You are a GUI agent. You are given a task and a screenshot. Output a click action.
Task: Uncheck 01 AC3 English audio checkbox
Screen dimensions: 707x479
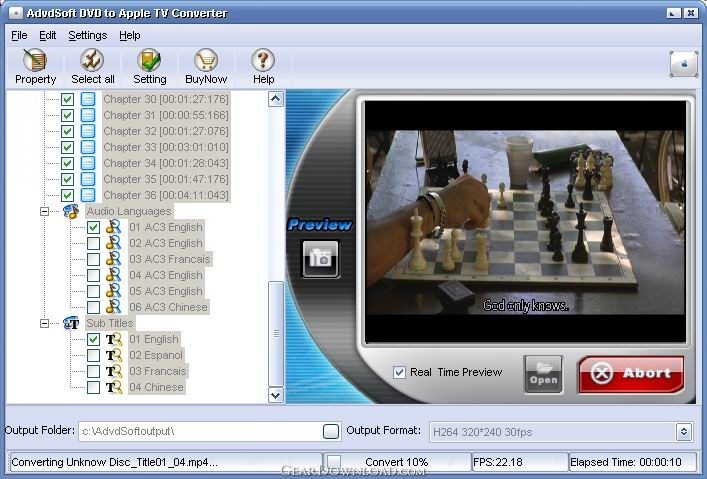[93, 227]
